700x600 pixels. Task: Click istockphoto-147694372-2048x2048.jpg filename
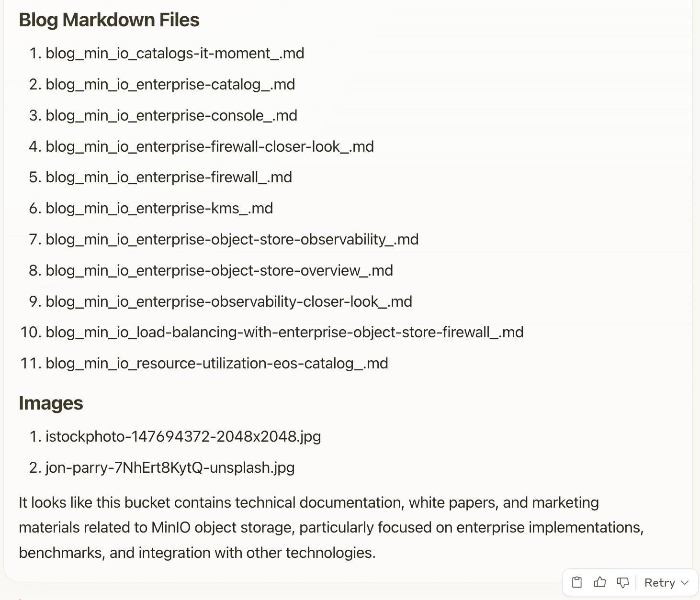[x=183, y=436]
